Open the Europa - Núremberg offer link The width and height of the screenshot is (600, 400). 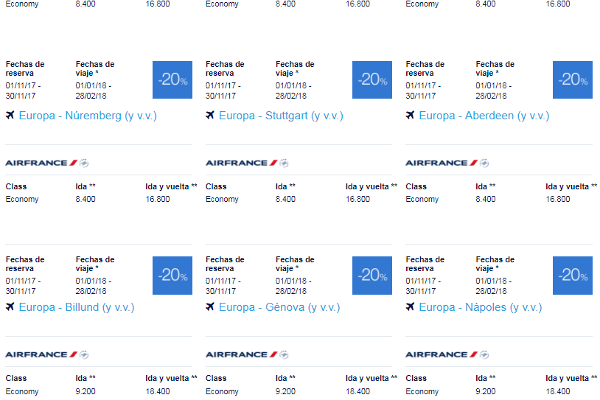(x=88, y=116)
